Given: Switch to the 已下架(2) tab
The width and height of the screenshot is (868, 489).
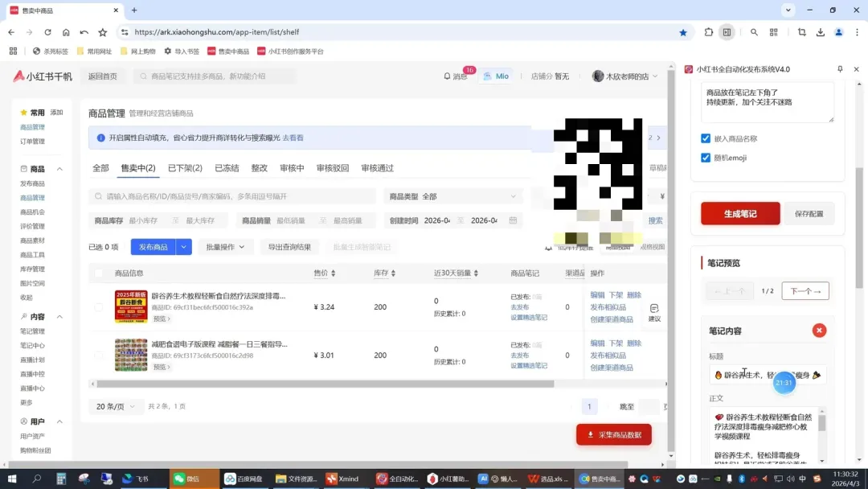Looking at the screenshot, I should click(x=185, y=168).
